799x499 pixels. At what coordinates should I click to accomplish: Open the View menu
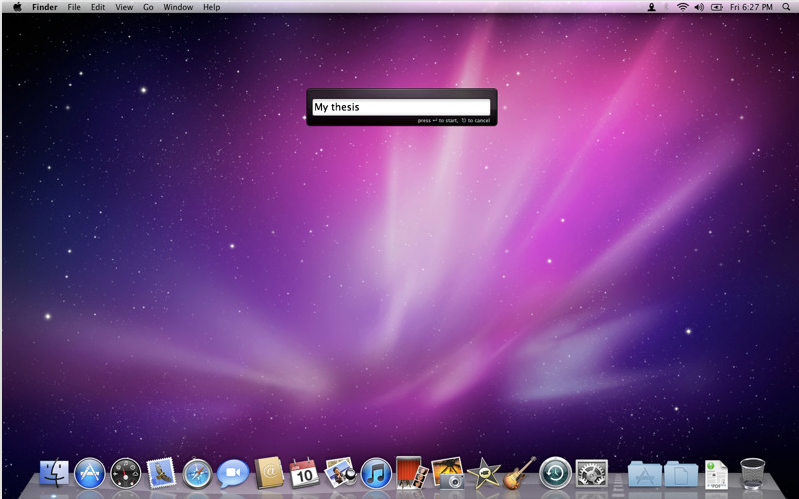tap(124, 7)
